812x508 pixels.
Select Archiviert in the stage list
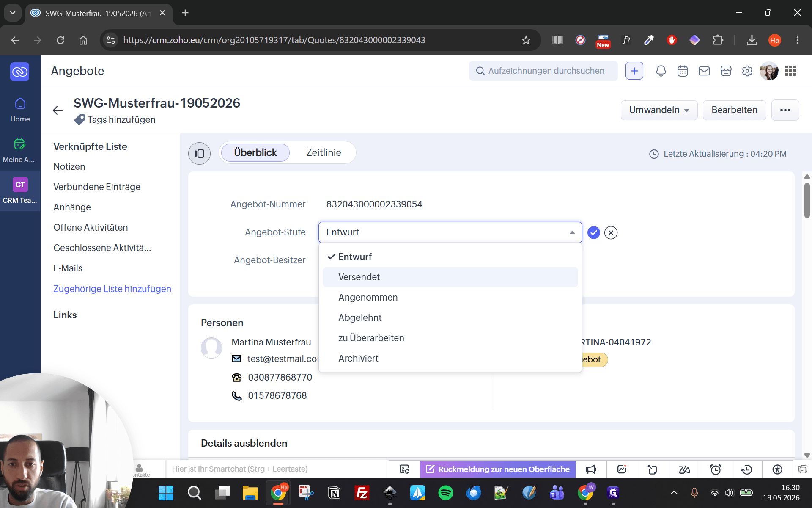click(450, 358)
